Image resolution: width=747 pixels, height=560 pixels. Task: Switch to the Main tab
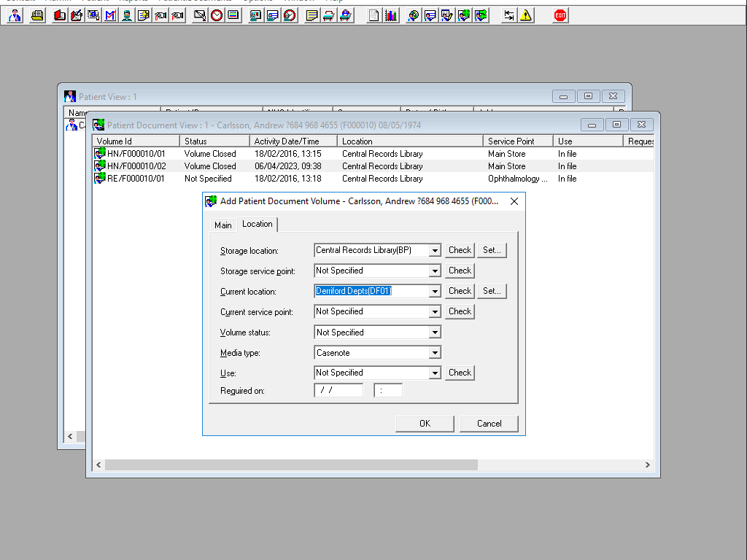(x=223, y=225)
